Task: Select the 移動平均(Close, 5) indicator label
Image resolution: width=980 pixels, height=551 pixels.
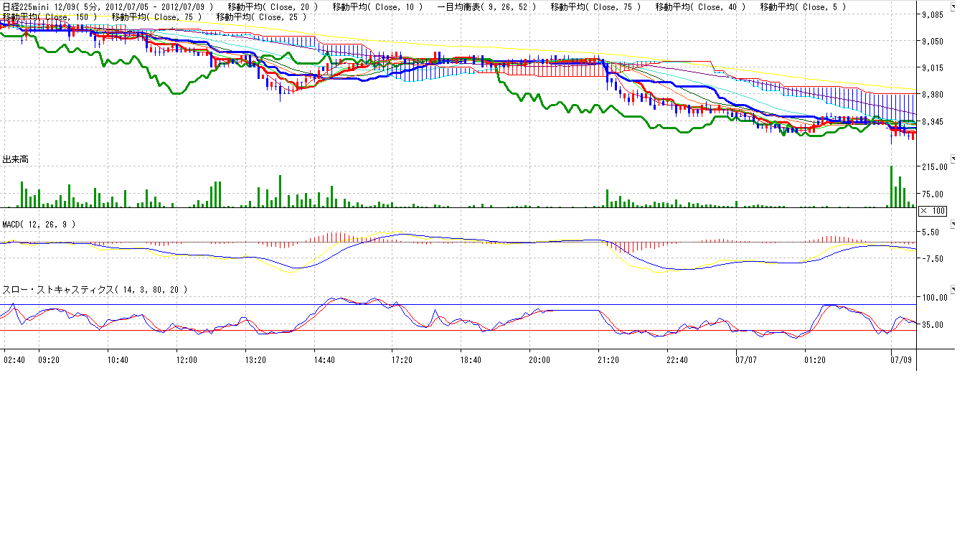Action: pos(802,6)
